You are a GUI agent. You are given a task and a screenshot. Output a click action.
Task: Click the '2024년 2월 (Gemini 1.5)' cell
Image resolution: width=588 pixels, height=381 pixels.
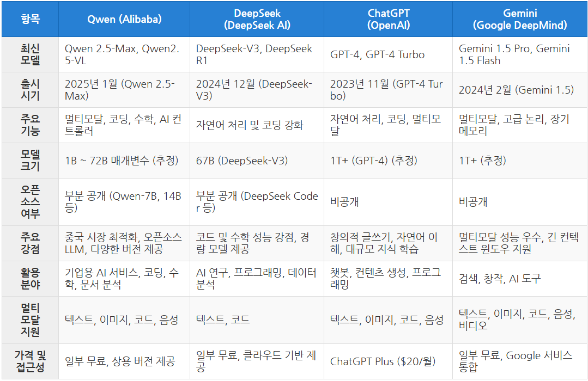[x=520, y=90]
